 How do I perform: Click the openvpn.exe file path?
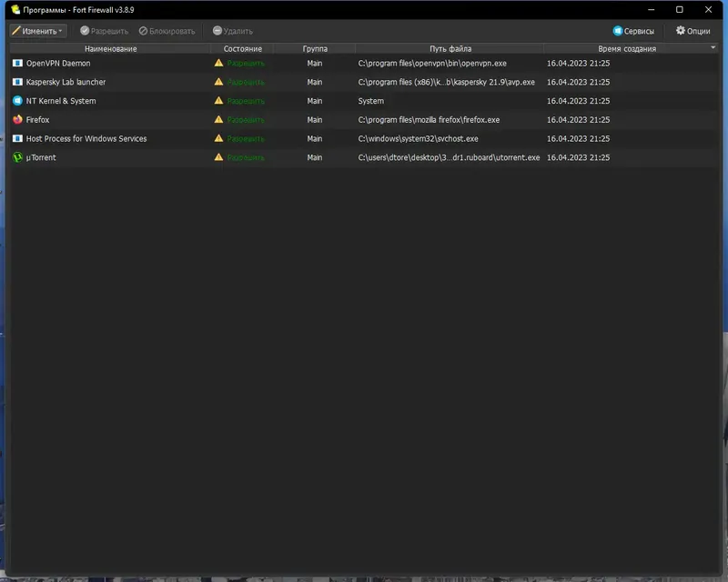point(432,63)
